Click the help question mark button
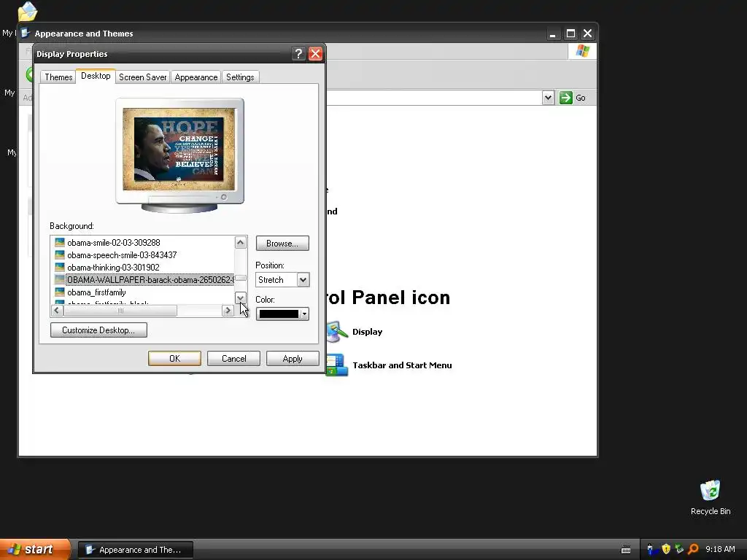This screenshot has height=560, width=747. pos(298,54)
